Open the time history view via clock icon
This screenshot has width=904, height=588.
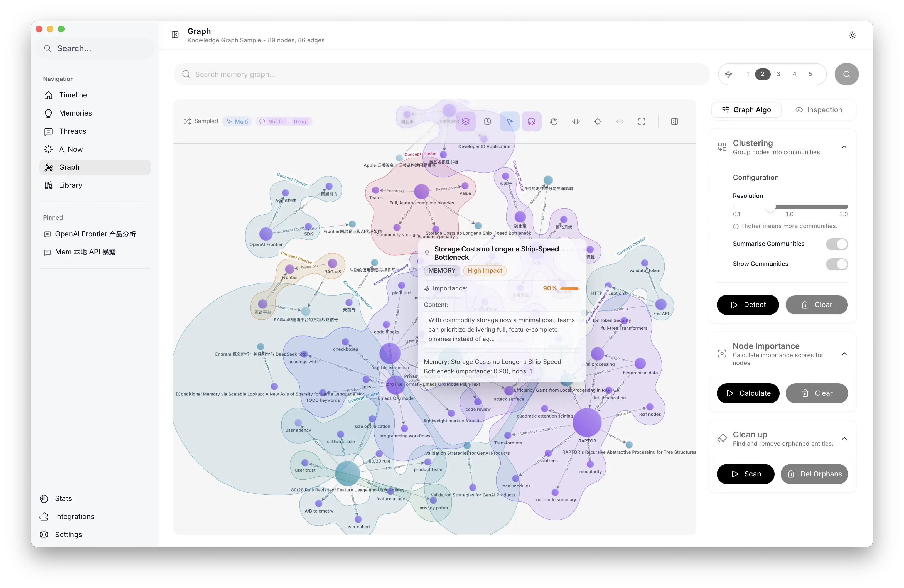(x=487, y=121)
